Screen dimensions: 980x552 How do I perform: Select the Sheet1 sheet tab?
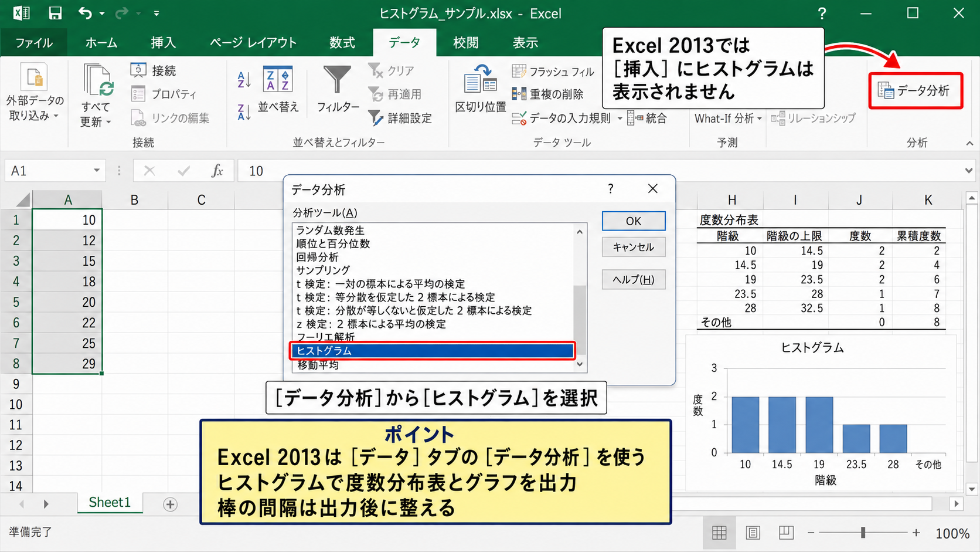pyautogui.click(x=110, y=503)
